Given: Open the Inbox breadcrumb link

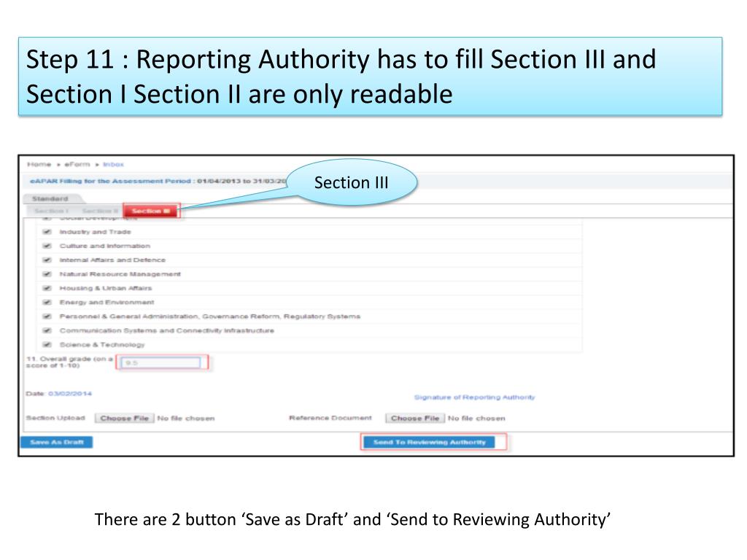Looking at the screenshot, I should click(x=113, y=164).
